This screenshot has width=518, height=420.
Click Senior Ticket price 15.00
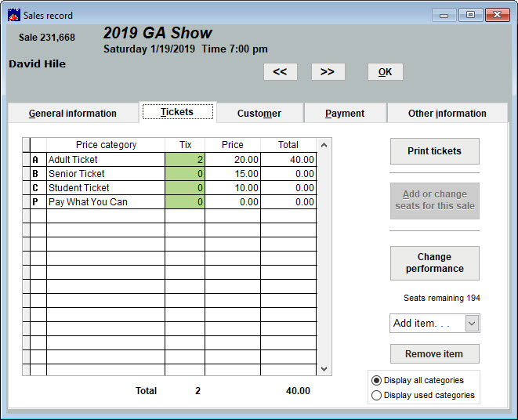point(233,174)
